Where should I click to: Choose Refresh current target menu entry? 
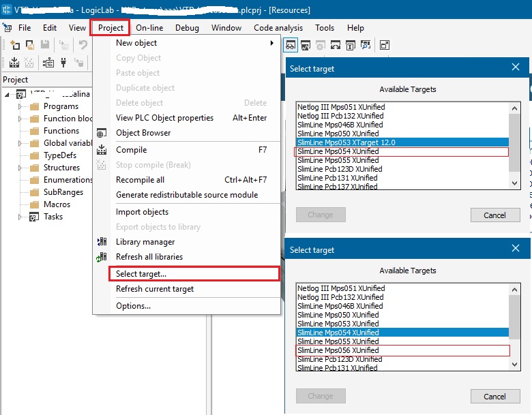(187, 289)
